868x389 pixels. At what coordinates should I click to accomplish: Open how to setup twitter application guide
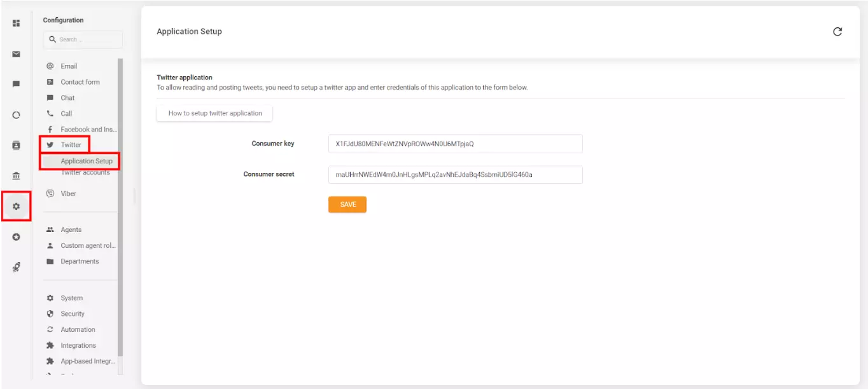(x=214, y=113)
